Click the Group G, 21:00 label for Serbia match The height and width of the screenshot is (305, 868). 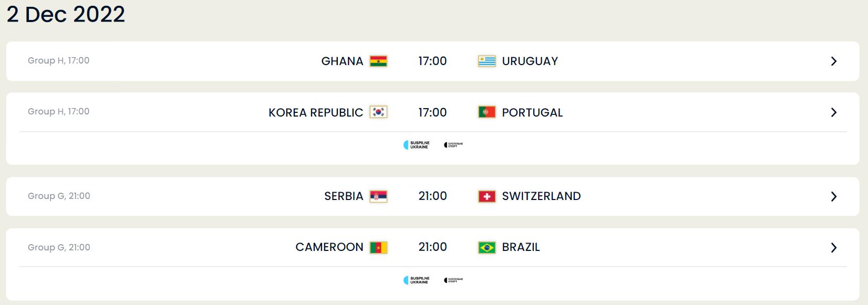[59, 196]
